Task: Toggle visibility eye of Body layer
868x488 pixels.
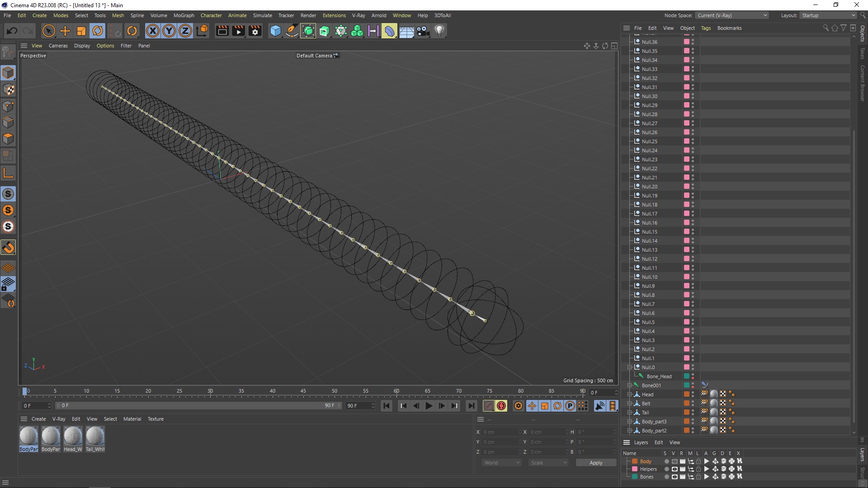Action: coord(674,461)
